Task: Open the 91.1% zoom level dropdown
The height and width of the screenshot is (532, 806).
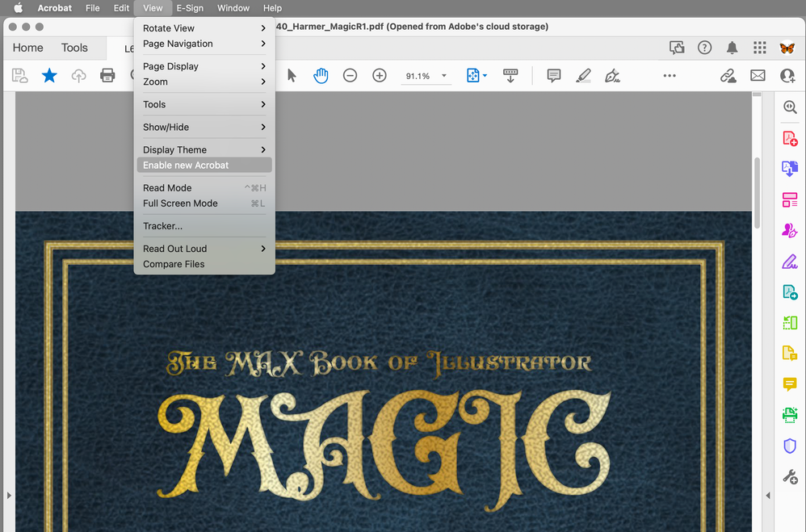Action: [444, 76]
